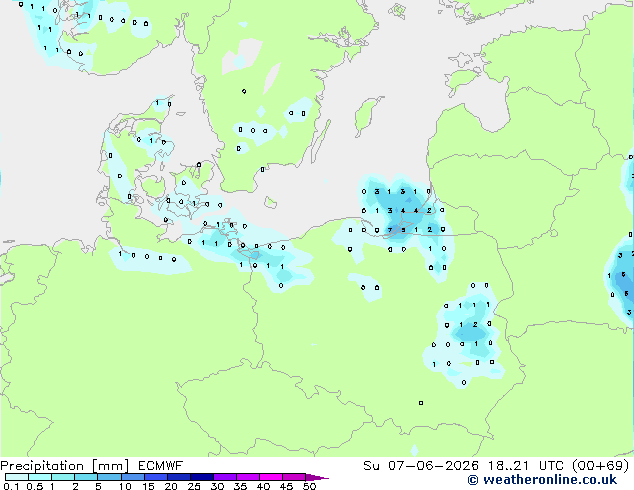Click the legend value "40"
The width and height of the screenshot is (634, 490).
[x=263, y=486]
